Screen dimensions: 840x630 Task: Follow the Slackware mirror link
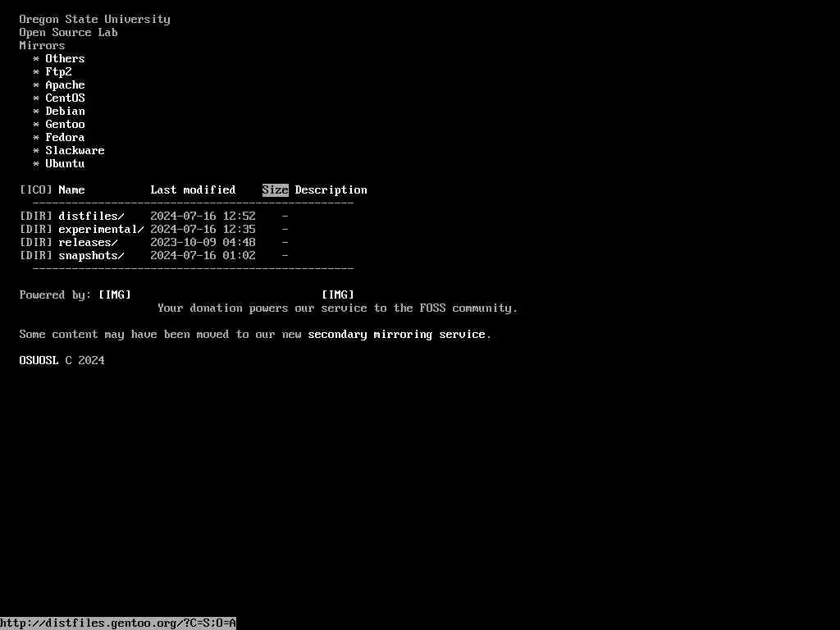tap(75, 151)
